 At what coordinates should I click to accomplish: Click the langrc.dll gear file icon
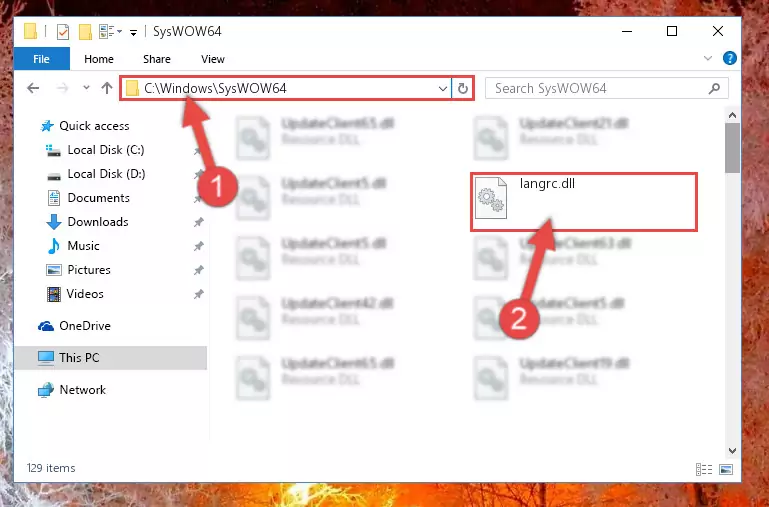click(491, 198)
